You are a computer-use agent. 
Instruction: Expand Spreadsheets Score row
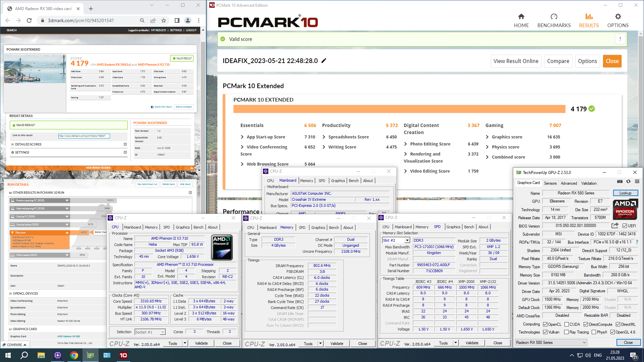324,137
